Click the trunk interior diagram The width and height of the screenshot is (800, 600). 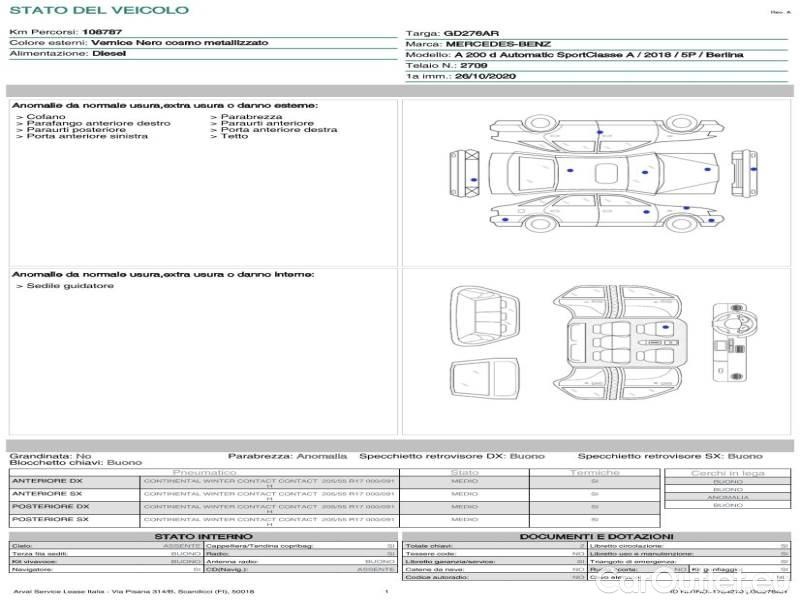[485, 316]
